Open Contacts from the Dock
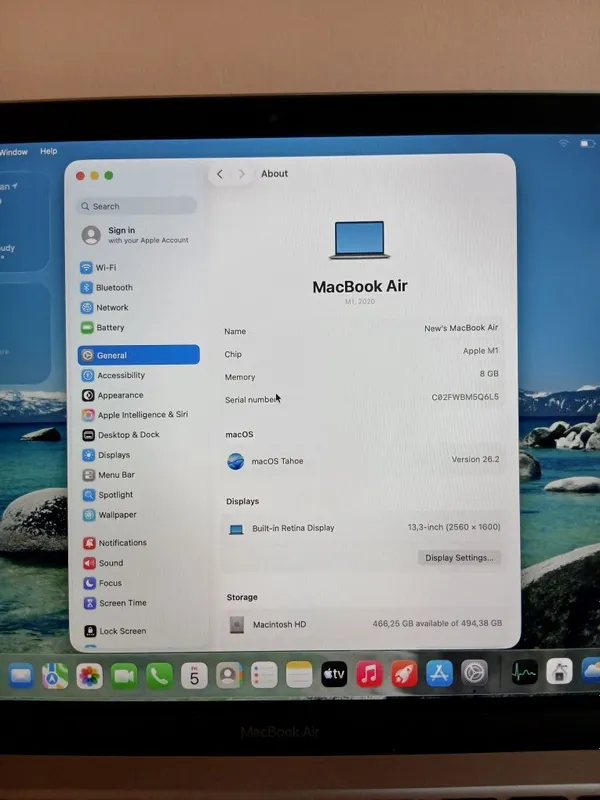Viewport: 600px width, 800px height. click(229, 676)
